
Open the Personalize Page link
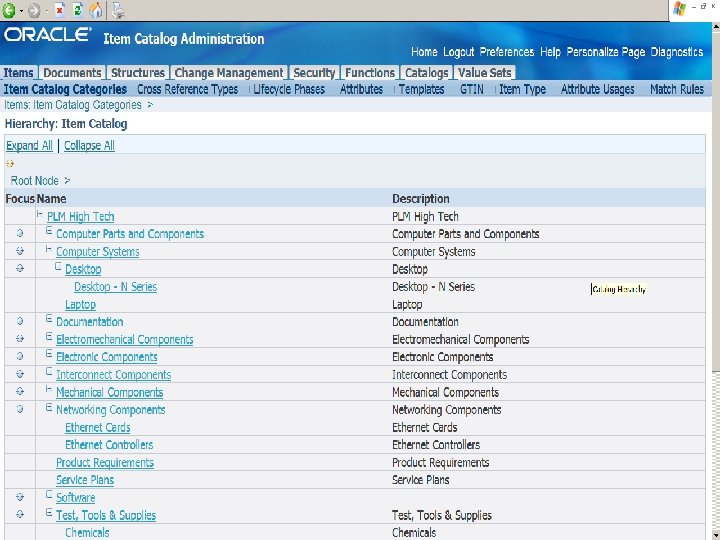pos(606,52)
